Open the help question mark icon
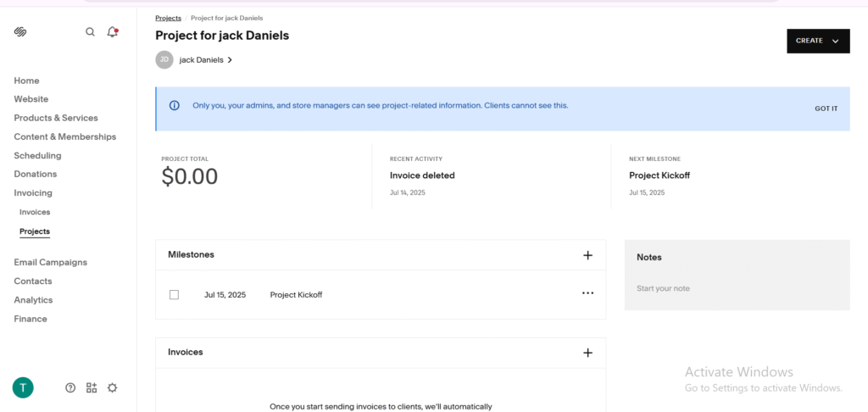This screenshot has width=868, height=412. (70, 387)
